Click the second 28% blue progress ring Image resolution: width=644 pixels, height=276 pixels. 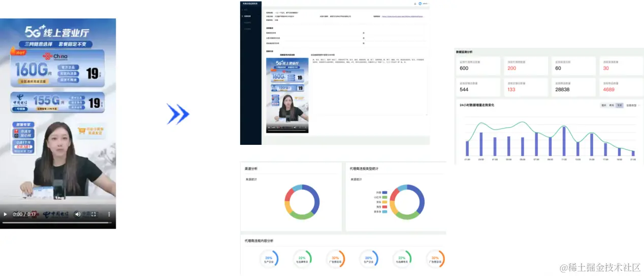pos(368,259)
